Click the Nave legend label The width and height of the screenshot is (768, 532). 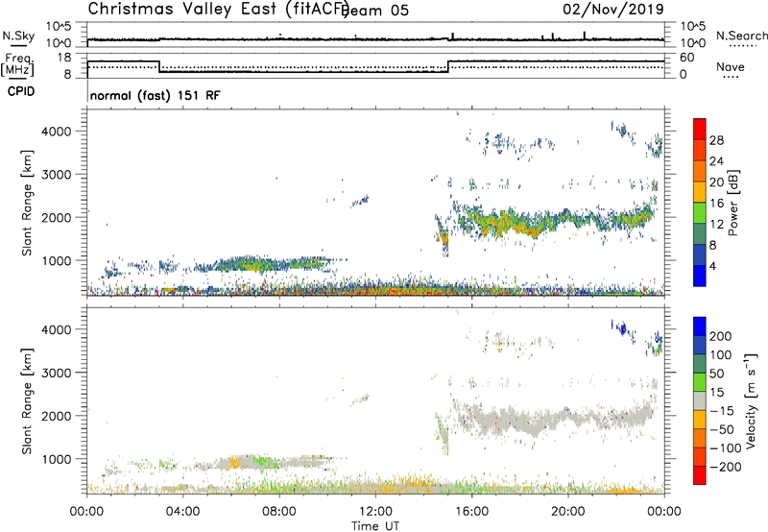click(731, 66)
